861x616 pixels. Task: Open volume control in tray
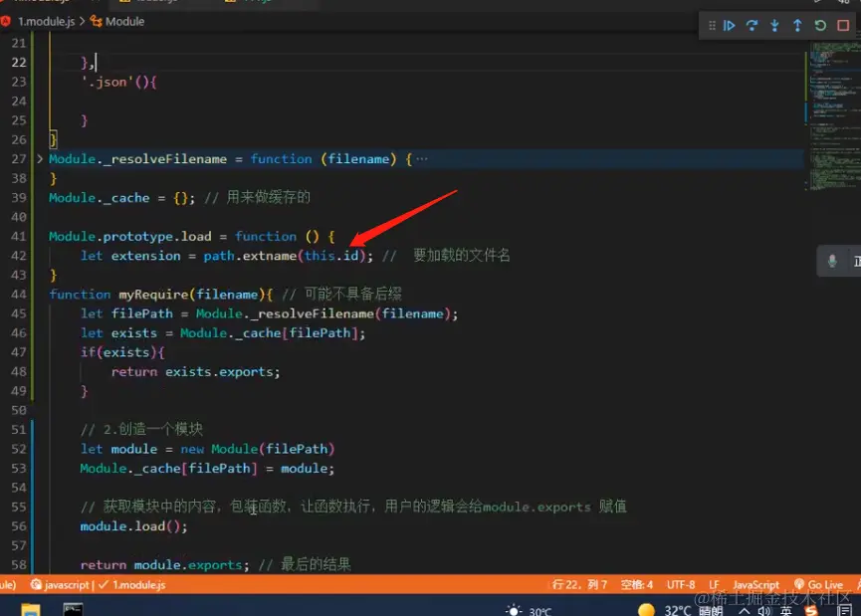[763, 610]
